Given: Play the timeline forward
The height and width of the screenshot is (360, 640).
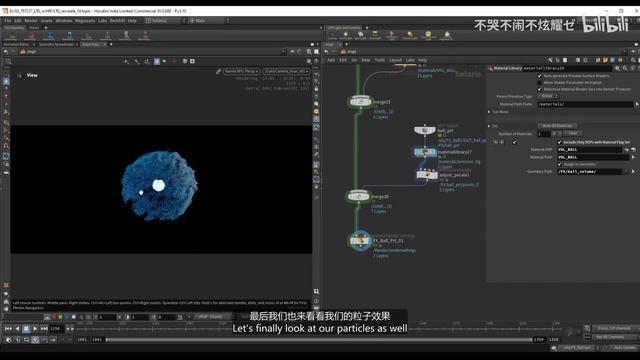Looking at the screenshot, I should pyautogui.click(x=35, y=329).
